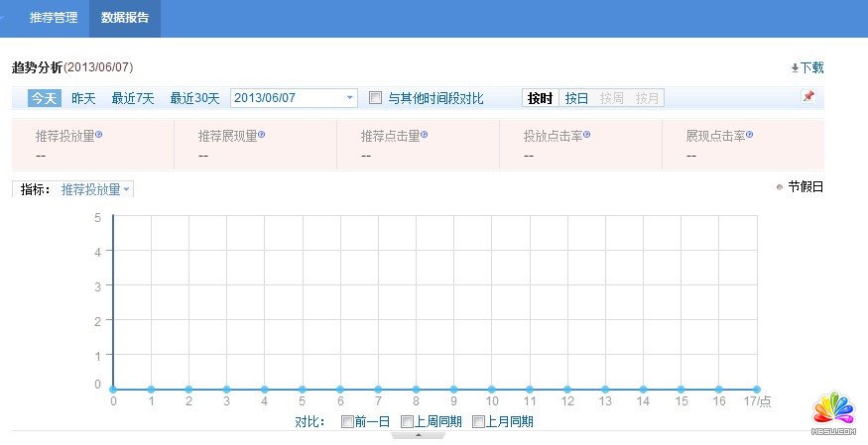Select the 最近7天 time range
The image size is (868, 445).
(x=133, y=98)
